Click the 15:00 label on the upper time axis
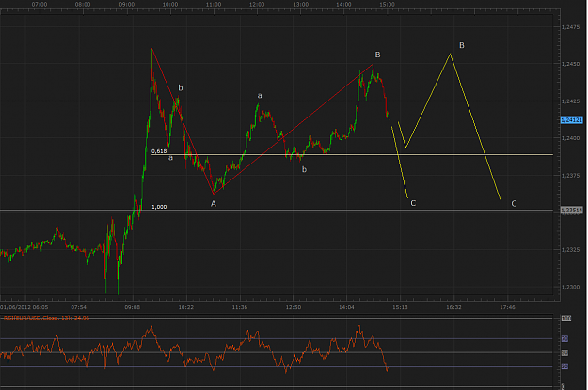This screenshot has width=588, height=390. (387, 5)
